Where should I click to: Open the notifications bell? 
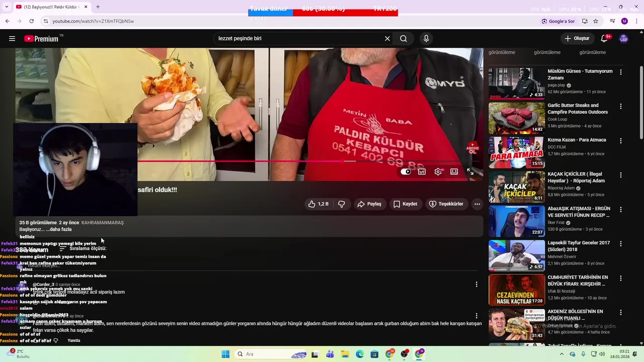pyautogui.click(x=605, y=39)
